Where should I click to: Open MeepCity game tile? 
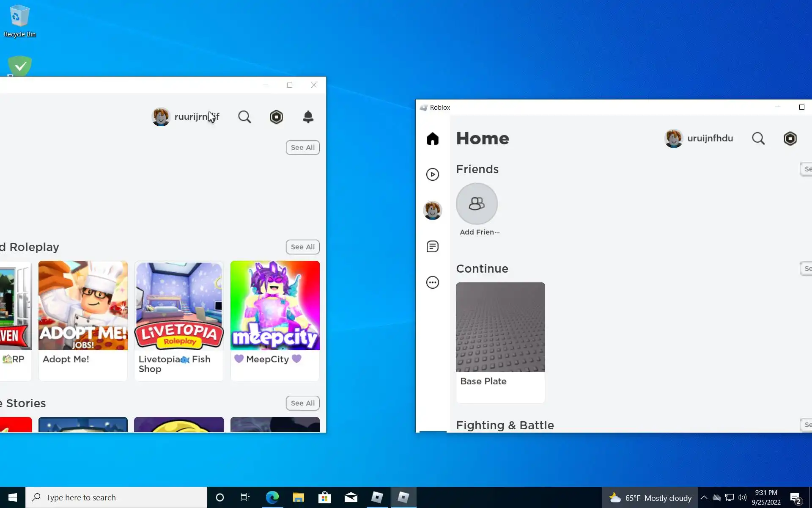click(x=275, y=306)
